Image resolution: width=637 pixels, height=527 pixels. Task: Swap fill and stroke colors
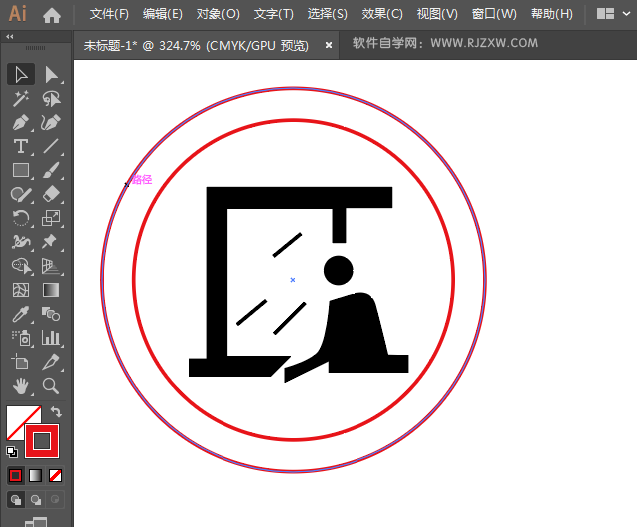click(x=57, y=411)
